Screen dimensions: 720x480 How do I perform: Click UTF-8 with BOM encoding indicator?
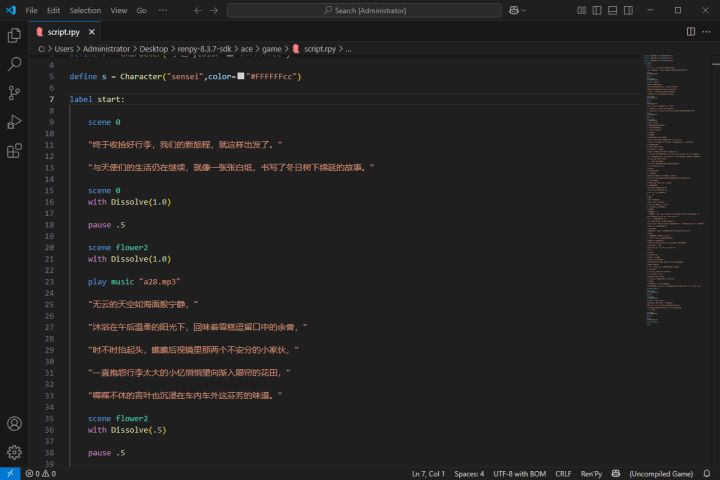tap(519, 474)
